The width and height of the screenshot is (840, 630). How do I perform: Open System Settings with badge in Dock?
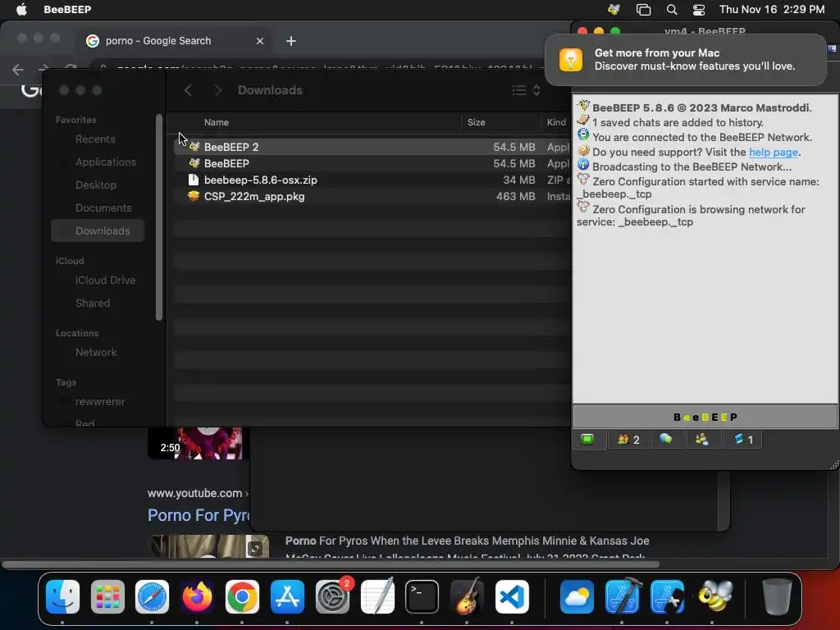tap(333, 596)
